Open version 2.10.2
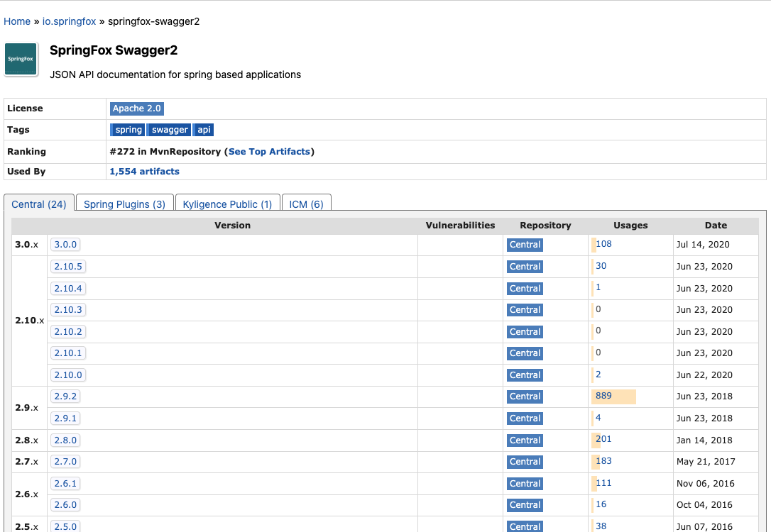 [68, 331]
